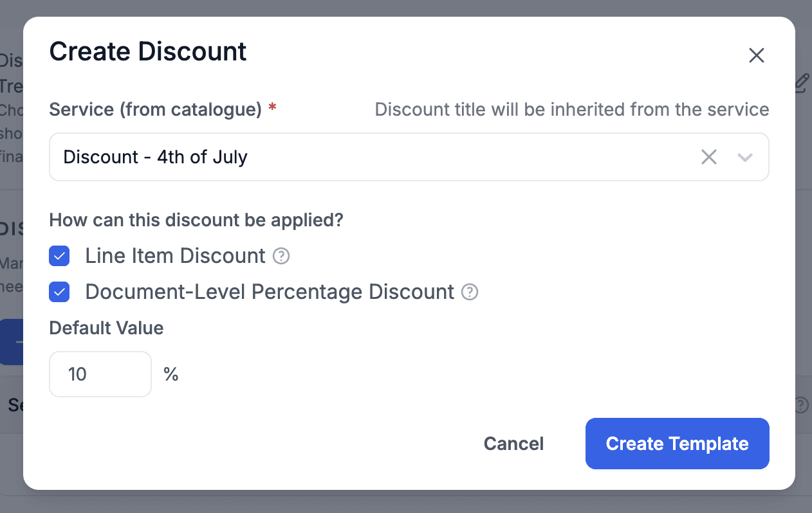812x513 pixels.
Task: Click the Default Value label
Action: 106,328
